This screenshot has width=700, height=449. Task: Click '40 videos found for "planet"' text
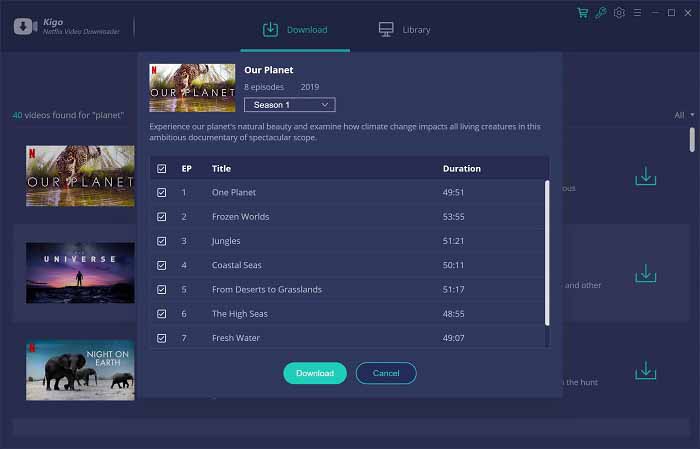(68, 115)
